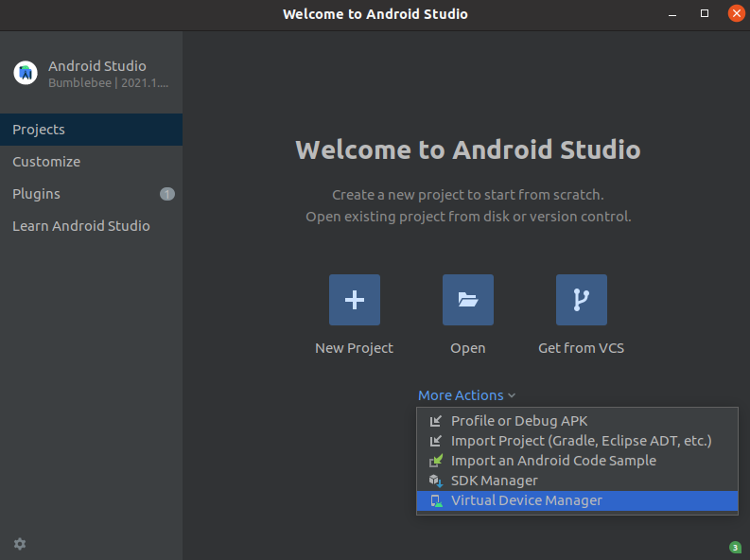Open the settings gear in the sidebar

(x=20, y=544)
